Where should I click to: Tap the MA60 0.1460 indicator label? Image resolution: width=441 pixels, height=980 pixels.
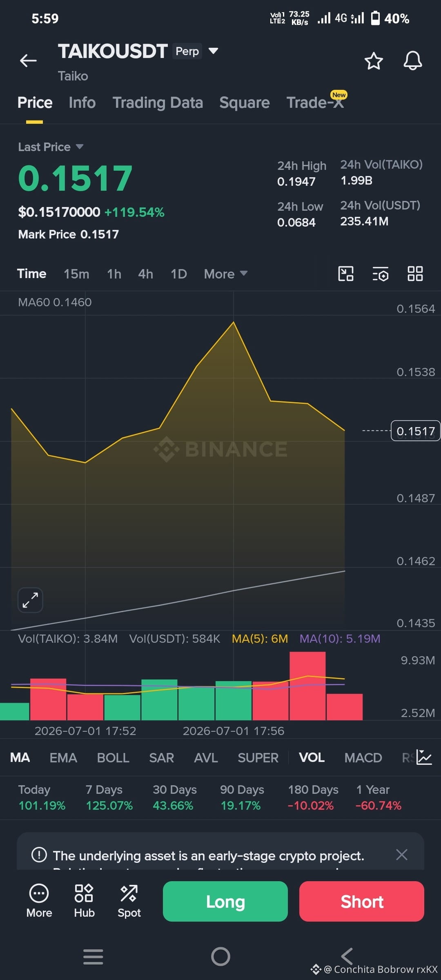pos(55,302)
